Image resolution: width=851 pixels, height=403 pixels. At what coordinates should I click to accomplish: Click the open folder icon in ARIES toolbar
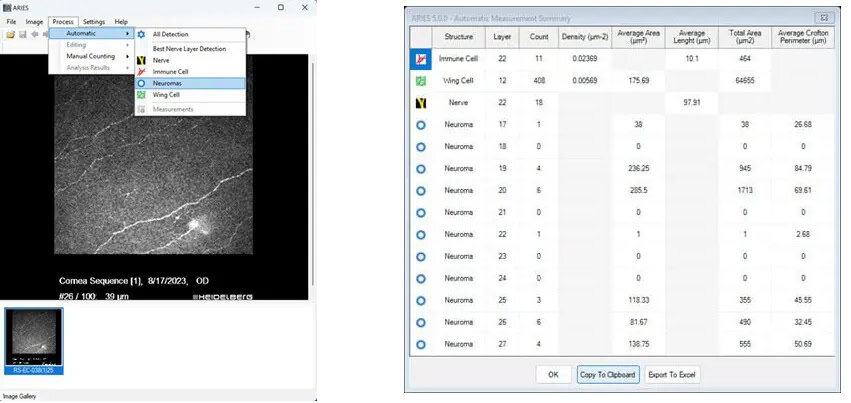(x=10, y=35)
